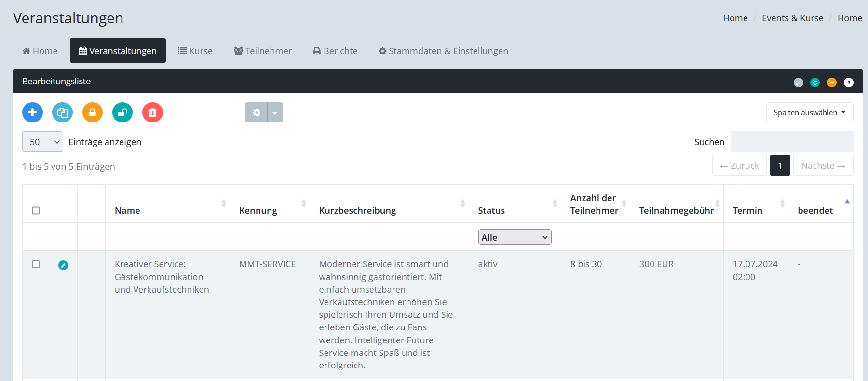The height and width of the screenshot is (381, 868).
Task: Expand panel with the fullscreen arrows icon
Action: [799, 82]
